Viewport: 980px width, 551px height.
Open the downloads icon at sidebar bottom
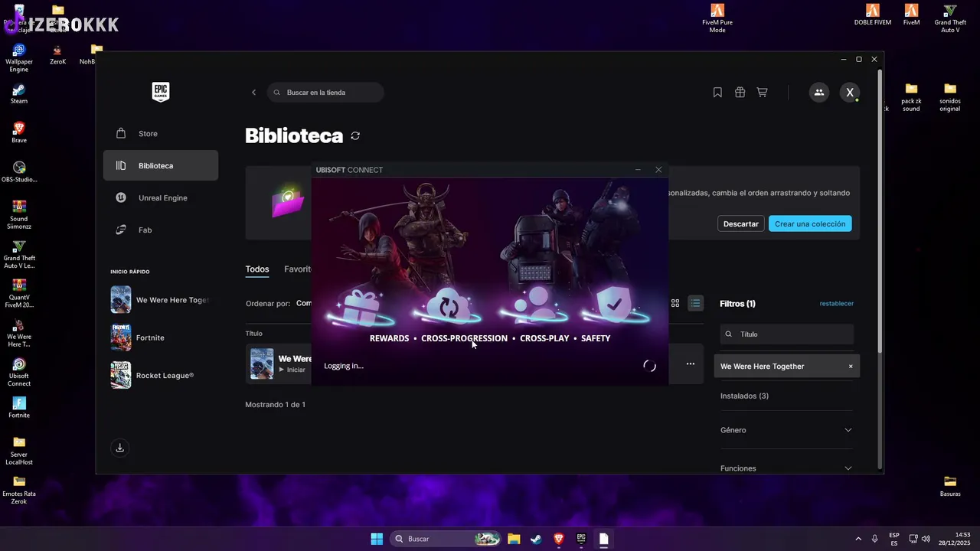(x=120, y=448)
